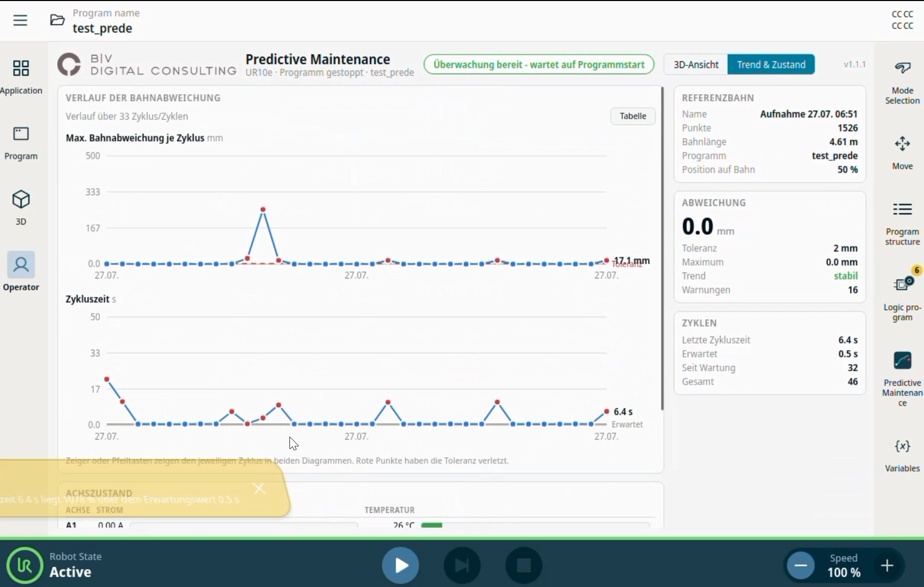Switch to 3D-Ansicht tab

[x=696, y=64]
